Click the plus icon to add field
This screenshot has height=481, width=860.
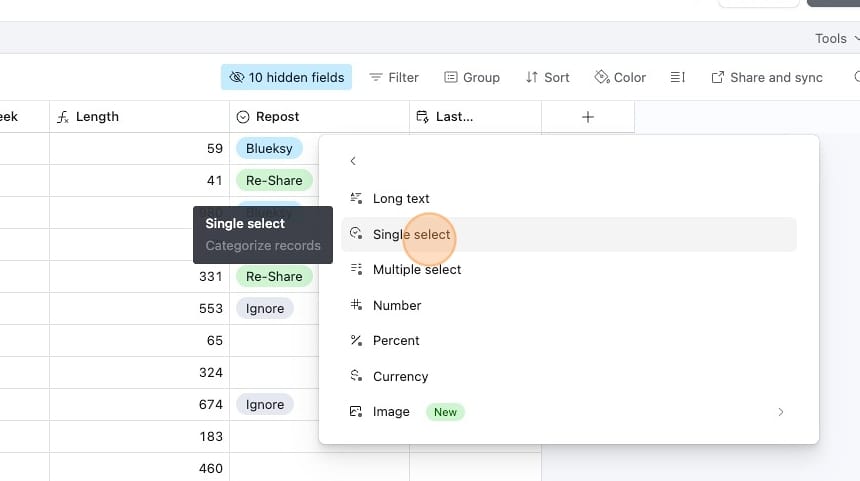(x=588, y=117)
